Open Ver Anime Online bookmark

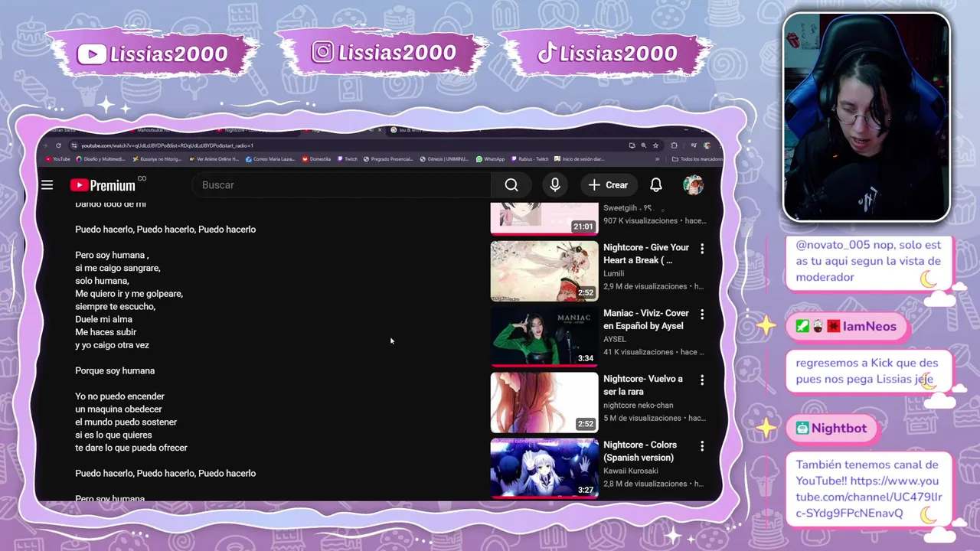(214, 159)
